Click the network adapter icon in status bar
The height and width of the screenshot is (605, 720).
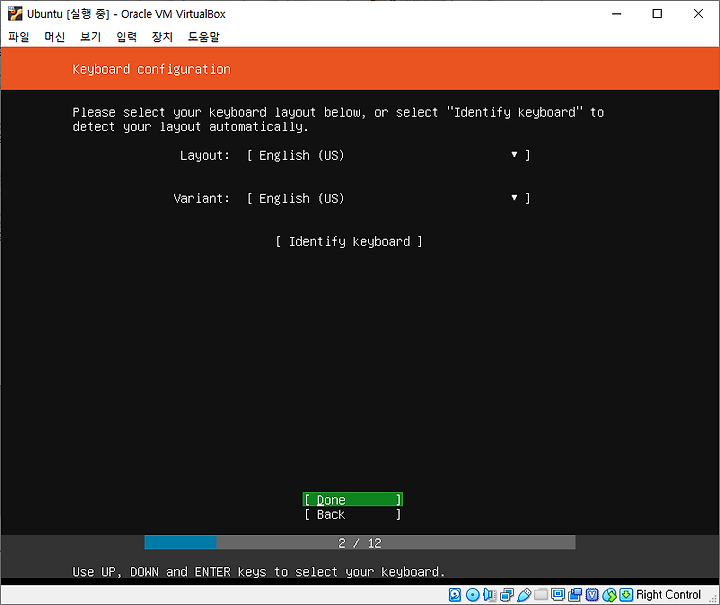(x=507, y=595)
